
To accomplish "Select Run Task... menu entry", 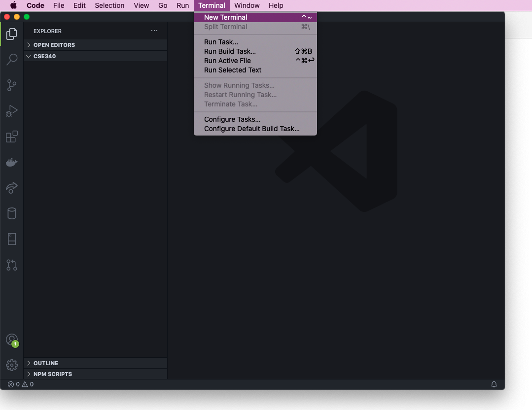I will pos(255,42).
